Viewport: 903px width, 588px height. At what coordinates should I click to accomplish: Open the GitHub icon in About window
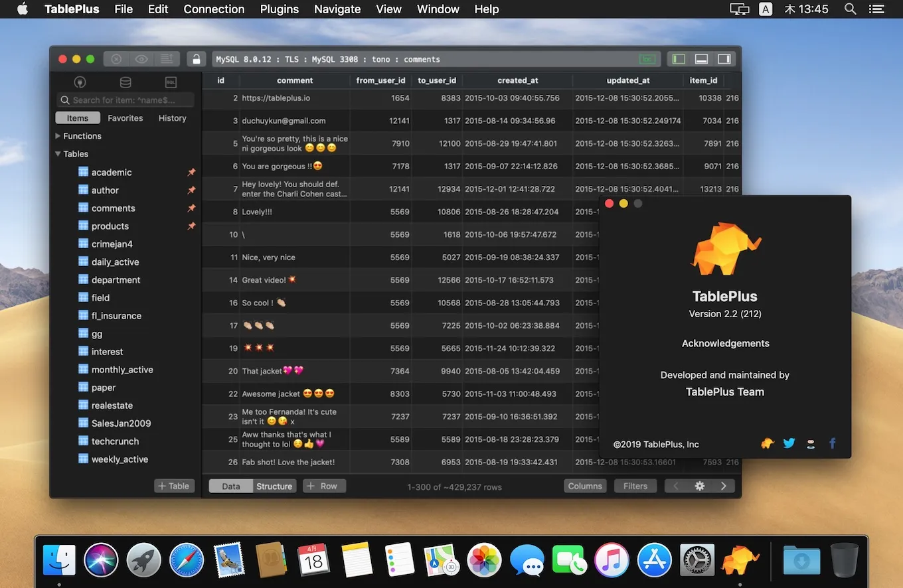(x=811, y=444)
